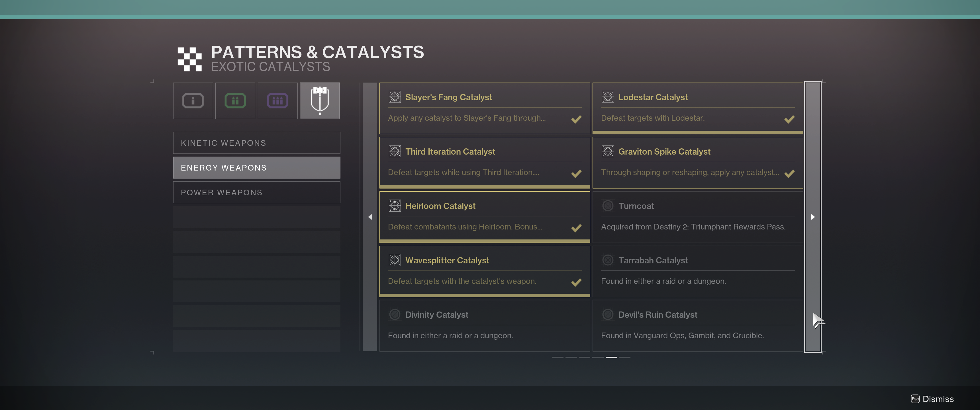This screenshot has width=980, height=410.
Task: Click Divinity Catalyst locked circle icon
Action: pos(395,315)
